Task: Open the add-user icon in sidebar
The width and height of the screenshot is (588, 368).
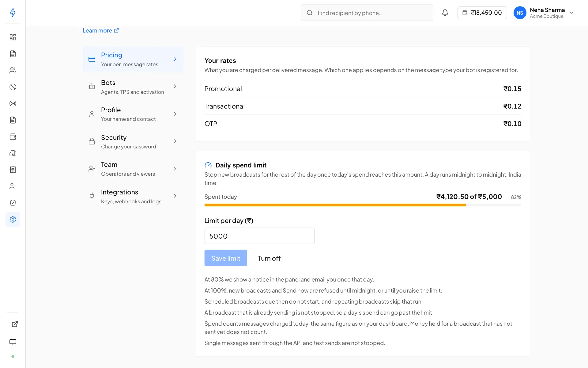Action: click(x=13, y=186)
